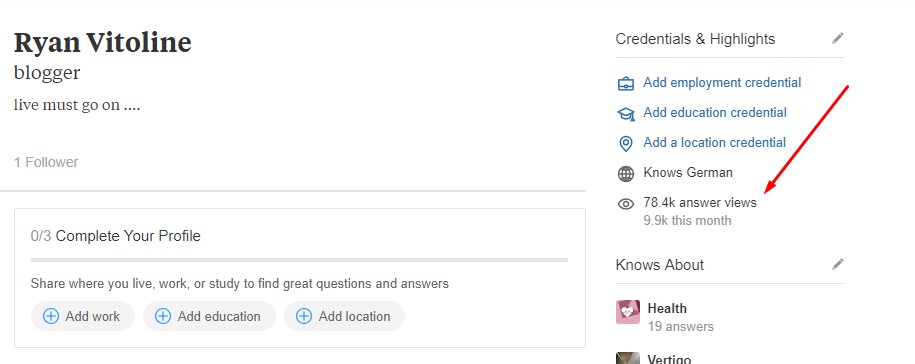This screenshot has width=915, height=364.
Task: Open Add education credential link
Action: (715, 113)
